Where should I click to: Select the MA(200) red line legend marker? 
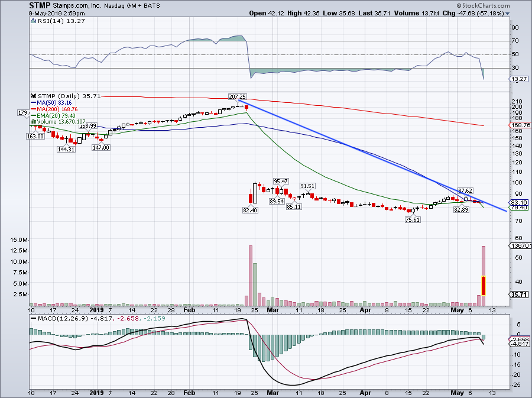[33, 108]
